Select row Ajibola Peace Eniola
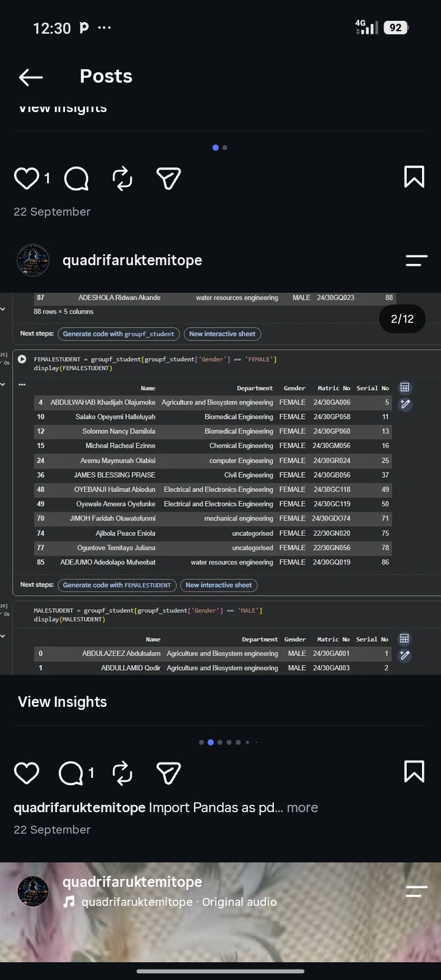 coord(212,533)
